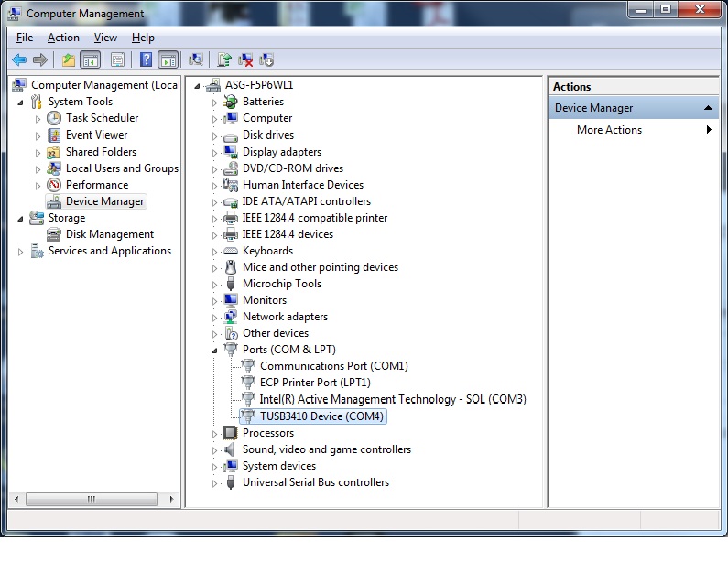This screenshot has width=728, height=562.
Task: Open the View menu
Action: coord(105,38)
